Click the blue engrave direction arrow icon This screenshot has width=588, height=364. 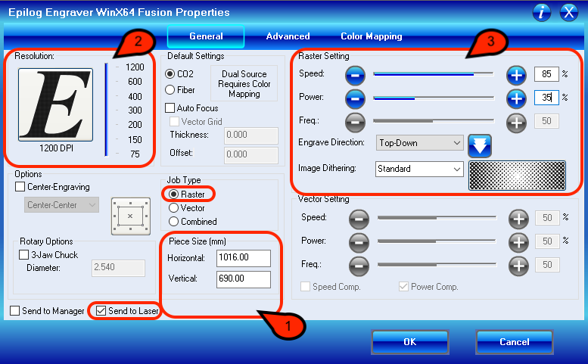coord(479,144)
